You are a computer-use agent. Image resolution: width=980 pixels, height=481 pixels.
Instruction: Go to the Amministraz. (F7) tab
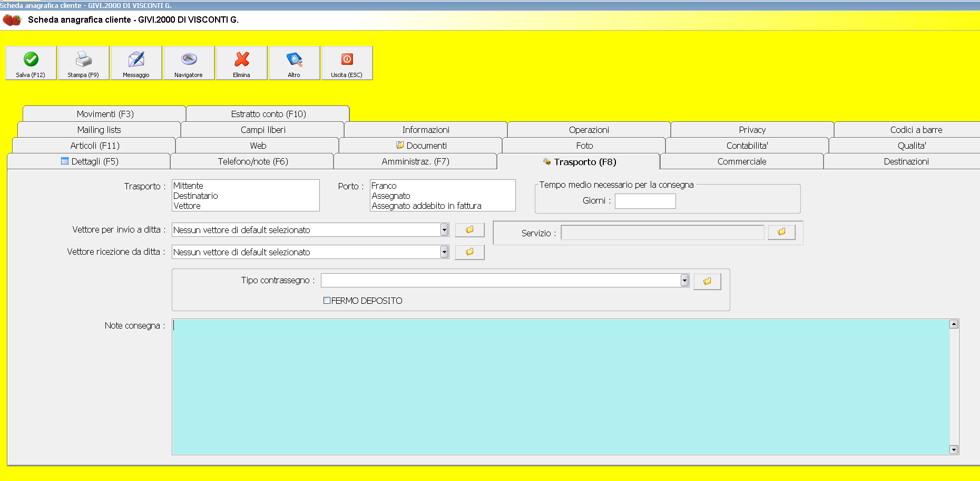point(416,161)
